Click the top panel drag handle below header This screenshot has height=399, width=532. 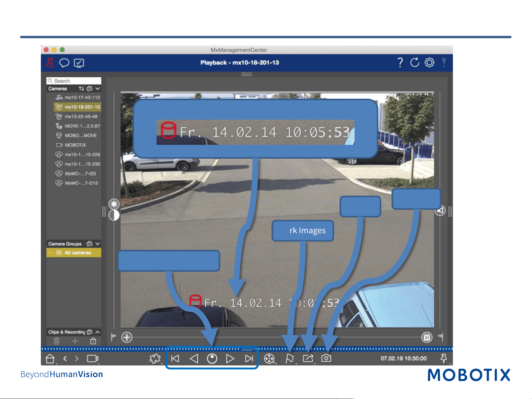[x=247, y=74]
